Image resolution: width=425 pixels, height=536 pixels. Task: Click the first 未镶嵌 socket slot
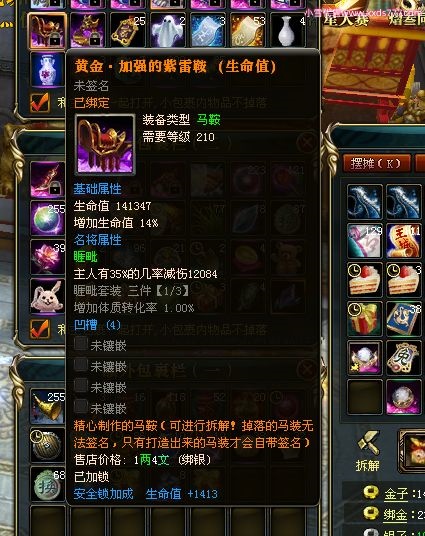100,345
